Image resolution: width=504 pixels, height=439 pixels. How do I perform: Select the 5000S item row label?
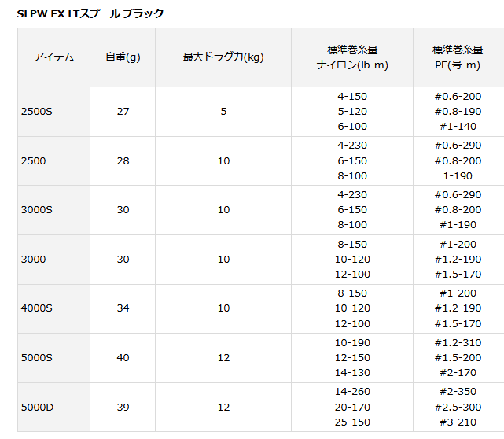[37, 358]
